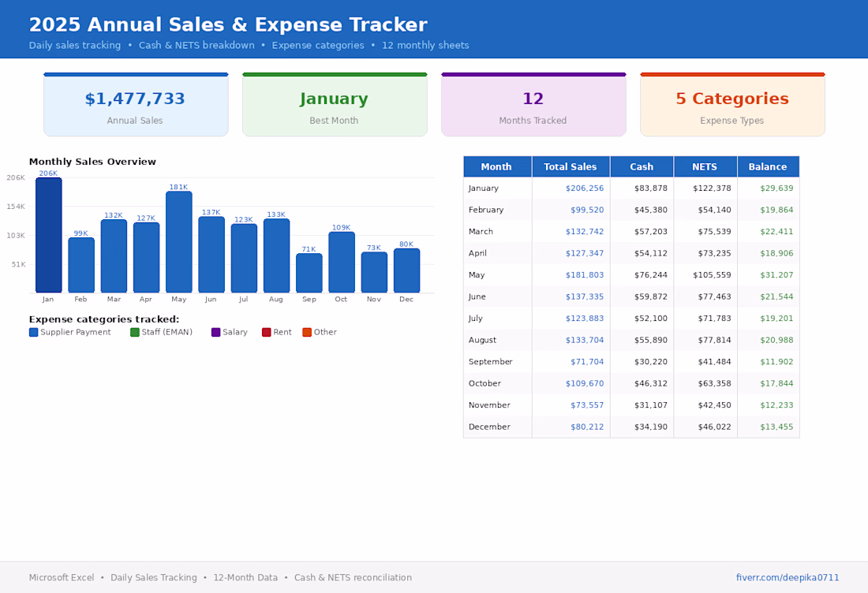The image size is (868, 593).
Task: Click the October Total Sales value $109,670
Action: point(585,383)
